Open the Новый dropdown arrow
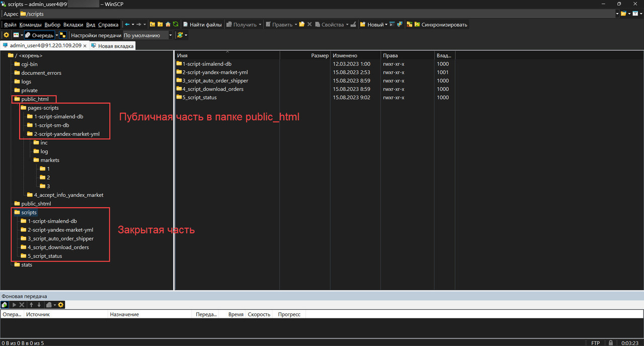 pyautogui.click(x=386, y=24)
